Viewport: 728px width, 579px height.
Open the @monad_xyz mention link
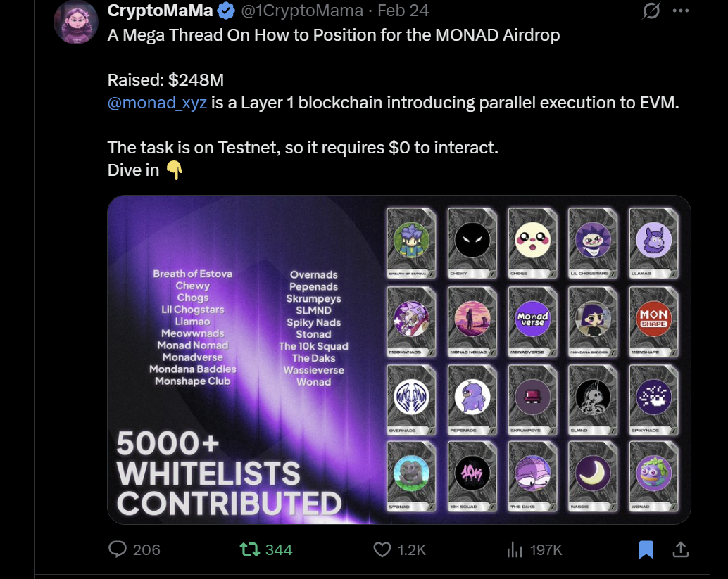coord(157,102)
